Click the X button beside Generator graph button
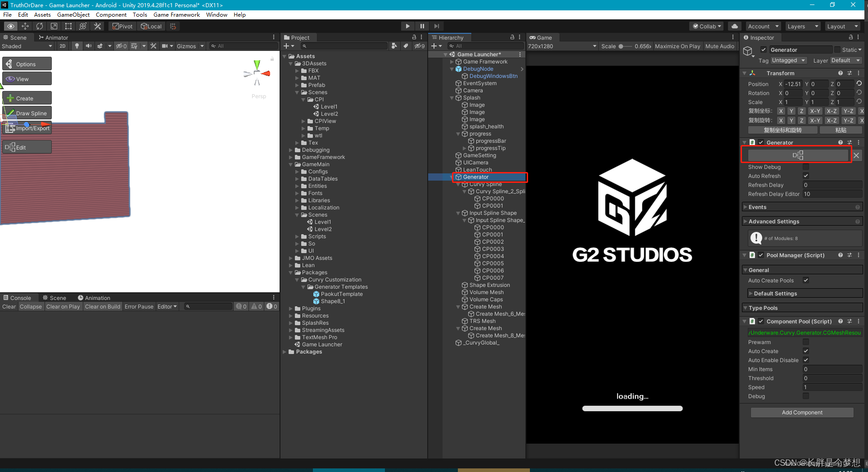Screen dimensions: 868x472 (856, 155)
